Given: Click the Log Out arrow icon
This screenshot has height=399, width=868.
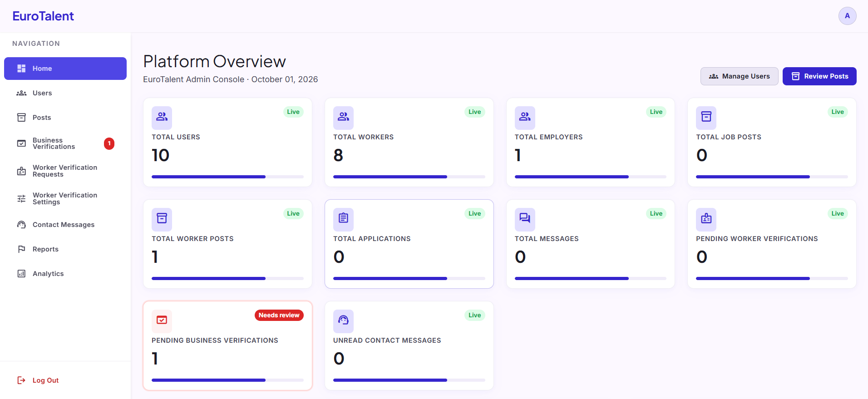Looking at the screenshot, I should pyautogui.click(x=21, y=380).
